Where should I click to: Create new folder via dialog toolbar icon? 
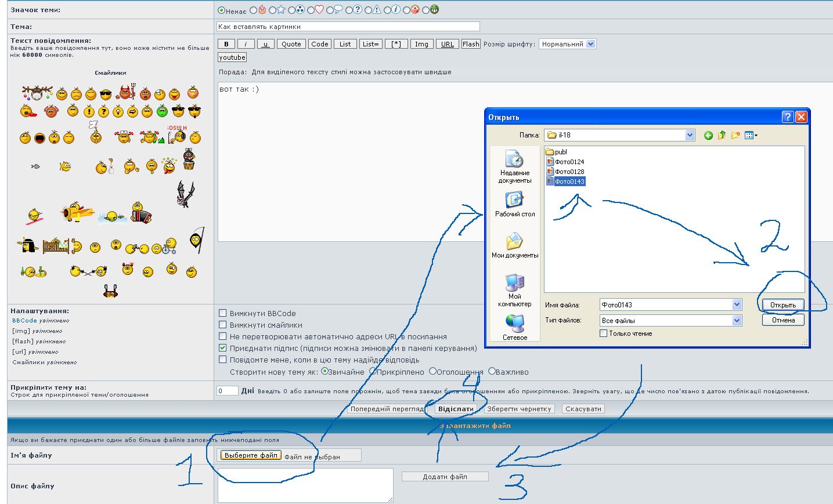click(x=735, y=135)
